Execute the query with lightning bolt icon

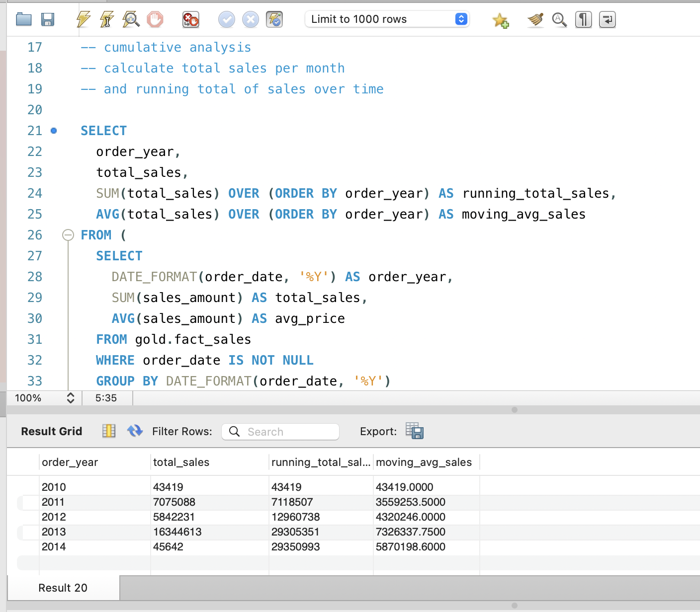click(x=83, y=19)
